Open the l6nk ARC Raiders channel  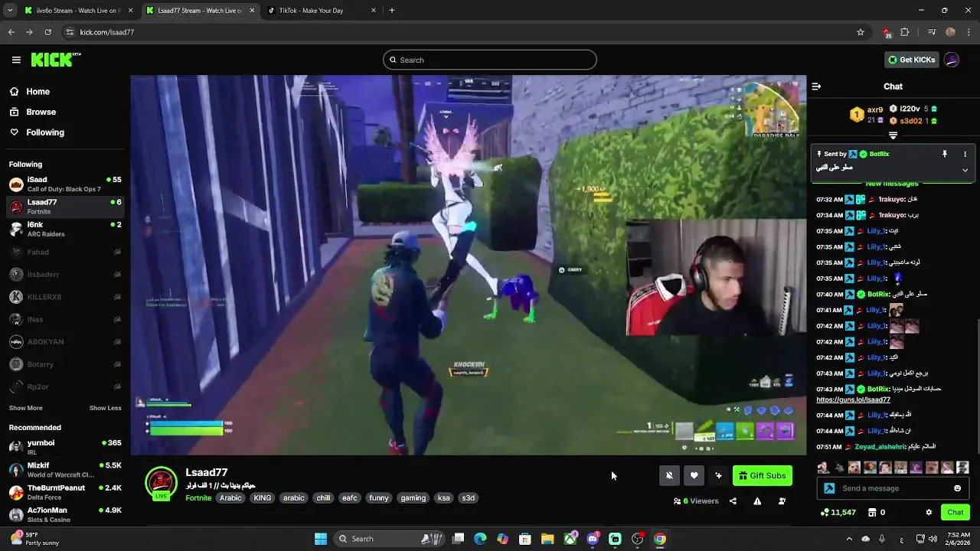[x=65, y=229]
